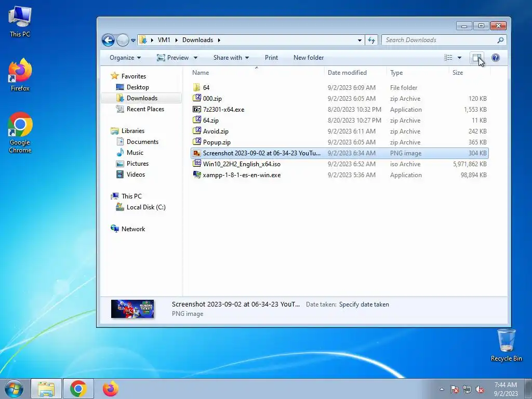The height and width of the screenshot is (399, 532).
Task: Open recent locations dropdown next to forward arrow
Action: point(134,41)
